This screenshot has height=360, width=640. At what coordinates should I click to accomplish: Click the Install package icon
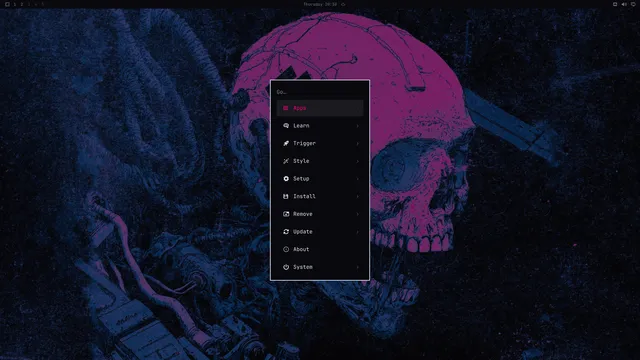(286, 196)
